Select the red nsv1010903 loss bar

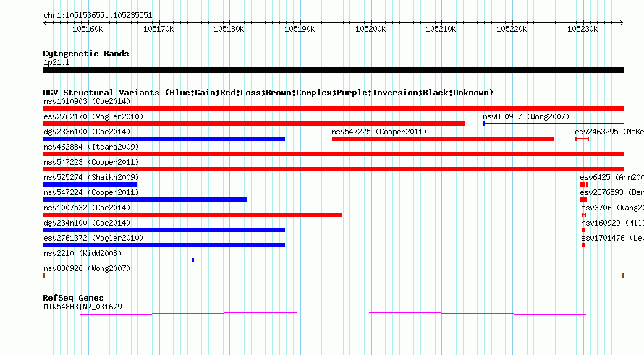coord(333,108)
